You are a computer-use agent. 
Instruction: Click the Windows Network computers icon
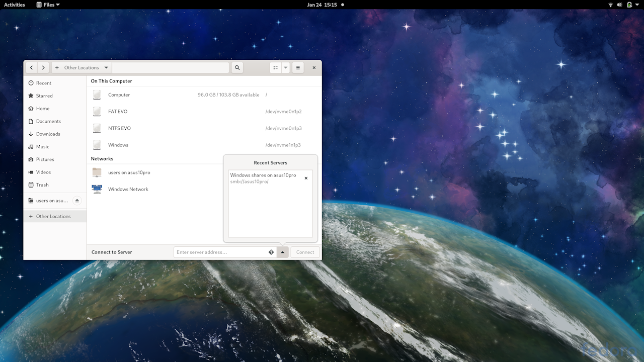tap(97, 189)
